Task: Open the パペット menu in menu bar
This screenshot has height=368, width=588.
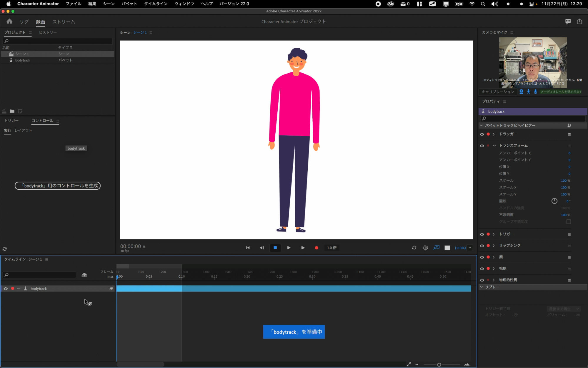Action: (x=129, y=4)
